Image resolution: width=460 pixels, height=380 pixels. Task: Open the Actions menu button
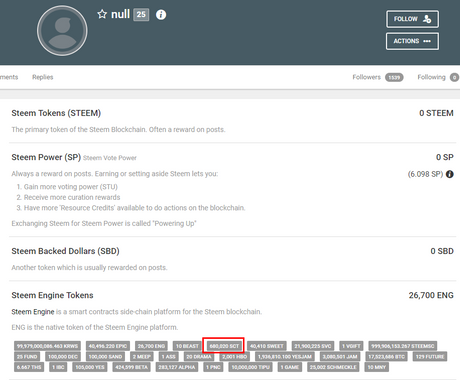412,41
